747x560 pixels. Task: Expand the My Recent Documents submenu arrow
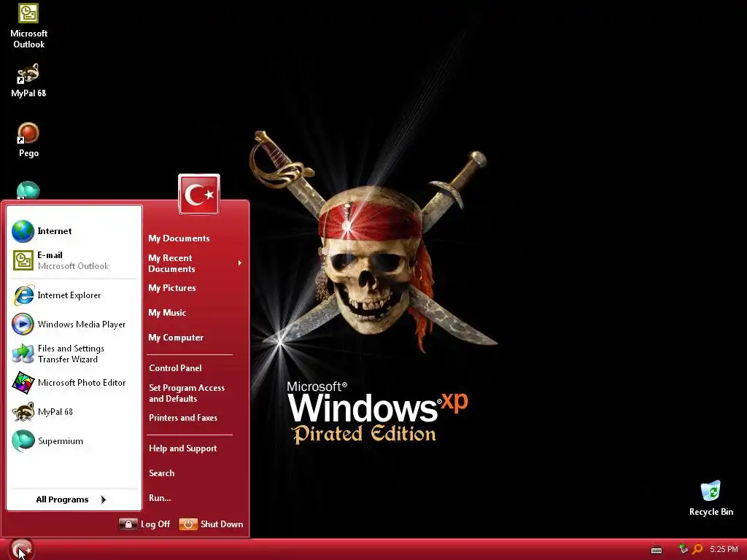point(239,262)
